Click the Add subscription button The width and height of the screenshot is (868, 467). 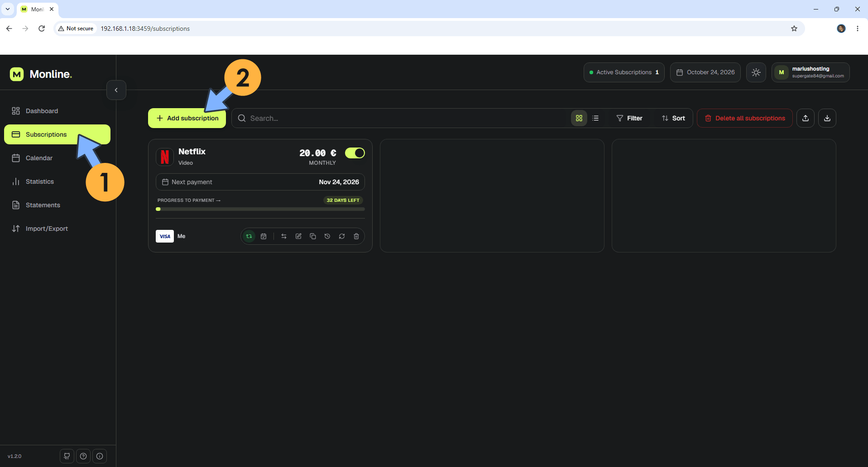pos(187,118)
